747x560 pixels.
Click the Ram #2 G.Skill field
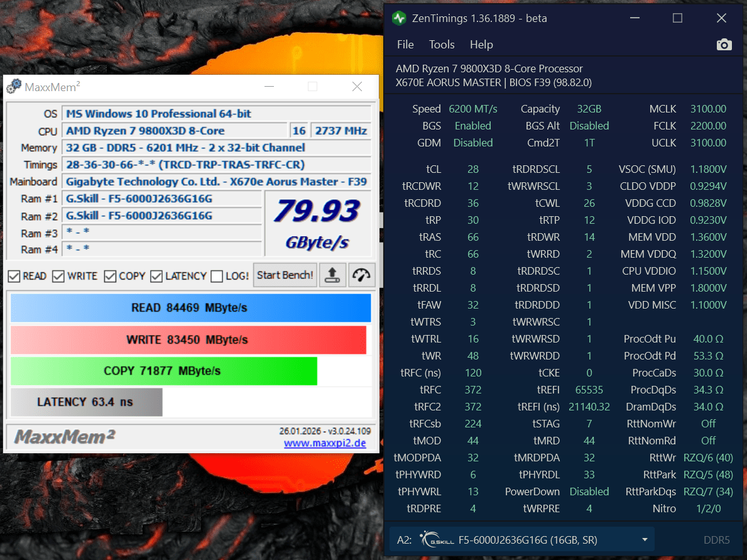click(x=162, y=216)
